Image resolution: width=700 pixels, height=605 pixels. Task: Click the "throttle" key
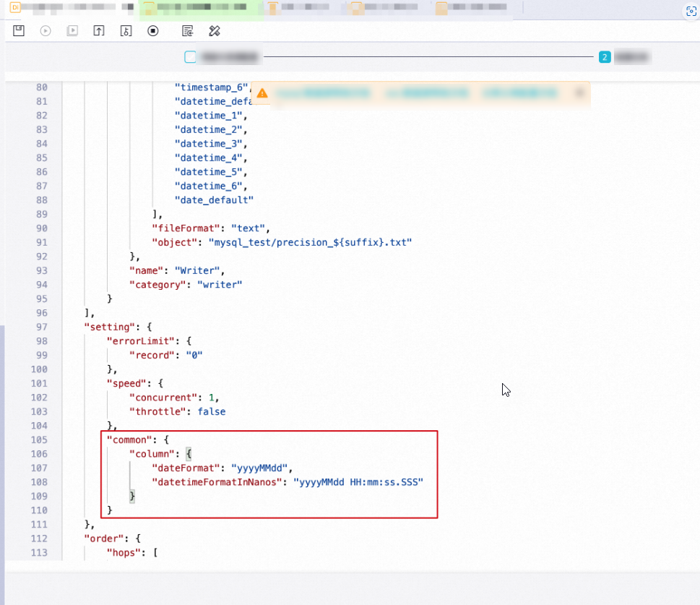[x=157, y=411]
